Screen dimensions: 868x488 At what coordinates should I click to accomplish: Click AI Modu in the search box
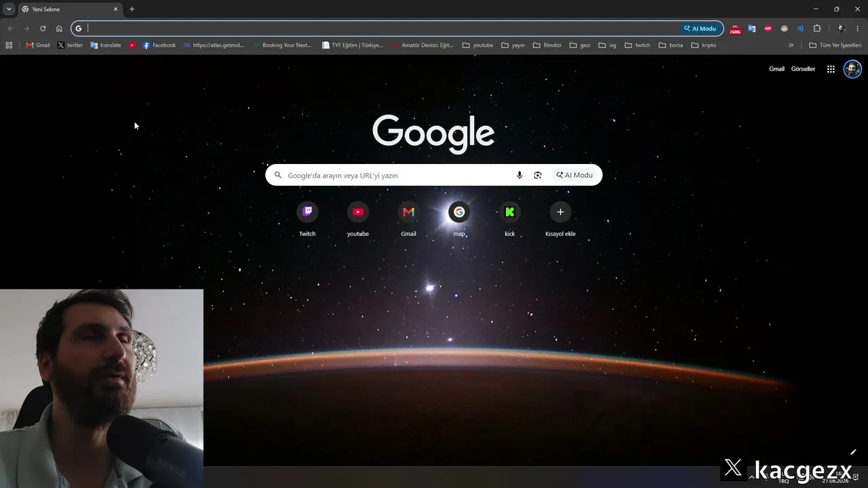(x=574, y=175)
